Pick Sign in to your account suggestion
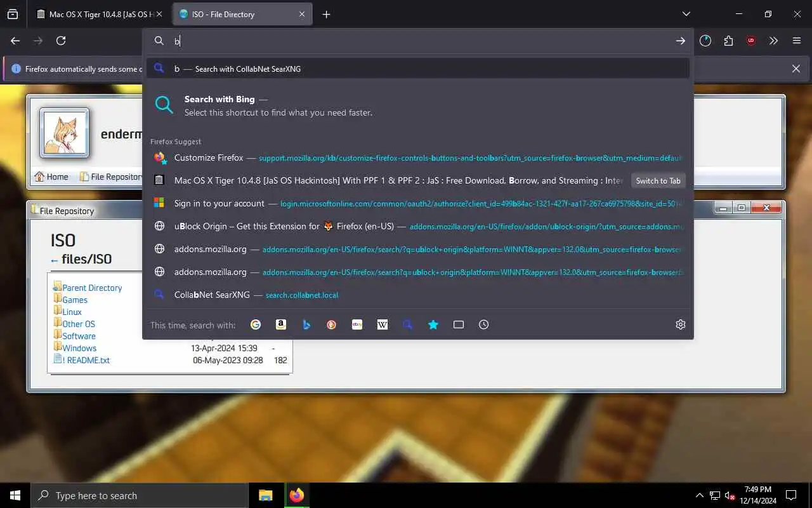Viewport: 812px width, 508px height. (418, 203)
